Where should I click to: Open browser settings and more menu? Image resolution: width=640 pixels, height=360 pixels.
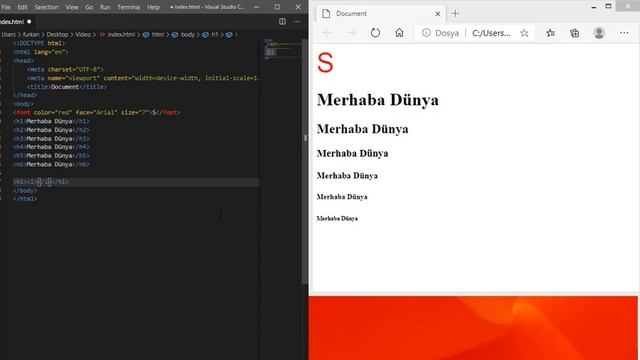click(624, 33)
